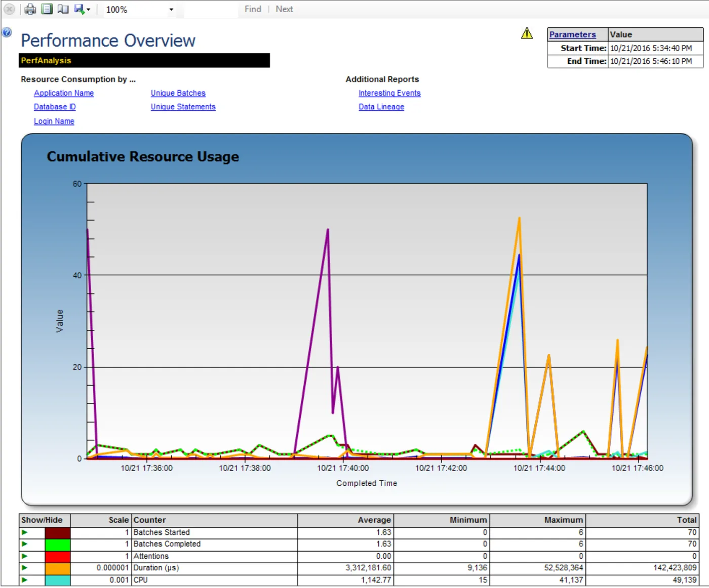Click the Print report icon
This screenshot has height=588, width=709.
30,9
